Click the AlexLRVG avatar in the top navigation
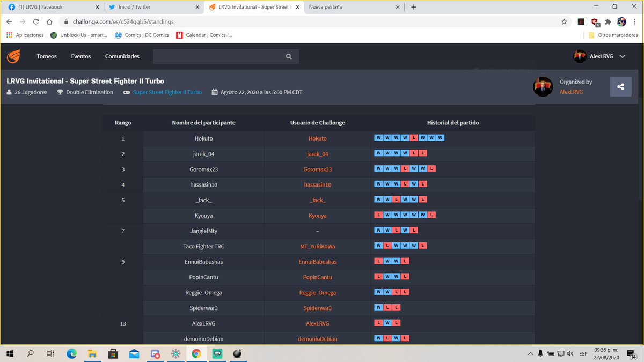644x362 pixels. [x=580, y=56]
